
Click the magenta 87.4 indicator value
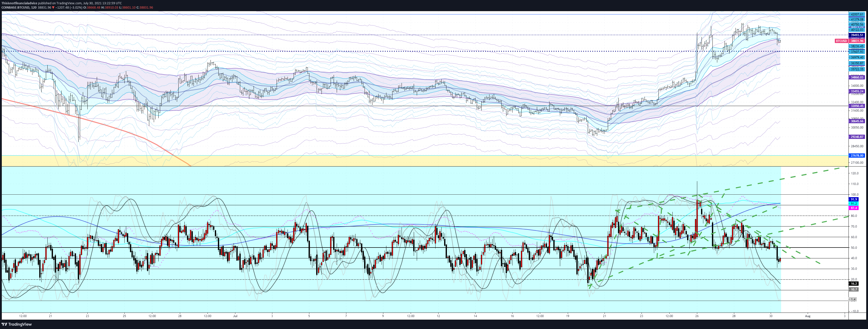[854, 208]
